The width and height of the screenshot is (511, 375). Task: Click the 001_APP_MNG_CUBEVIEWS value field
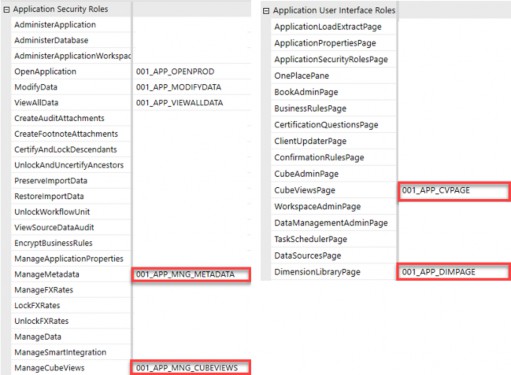[x=190, y=368]
